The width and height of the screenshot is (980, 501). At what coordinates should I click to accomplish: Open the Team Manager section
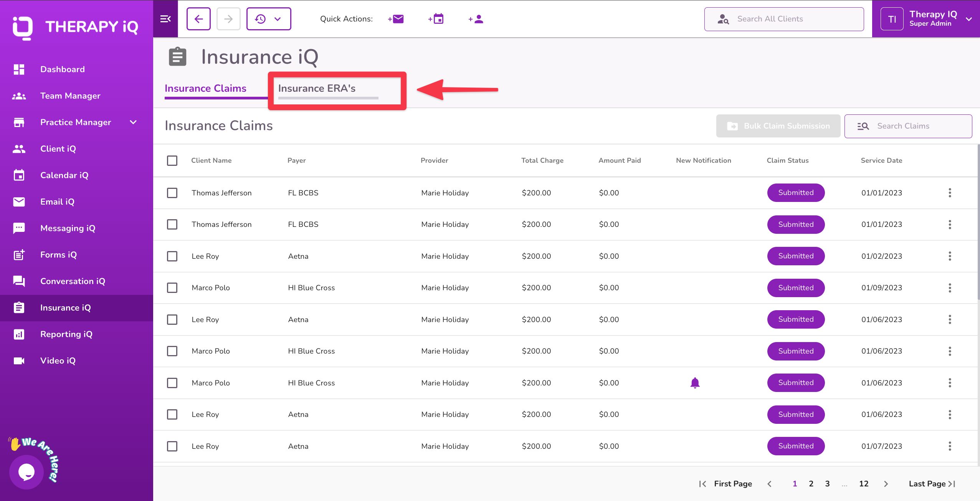tap(70, 96)
